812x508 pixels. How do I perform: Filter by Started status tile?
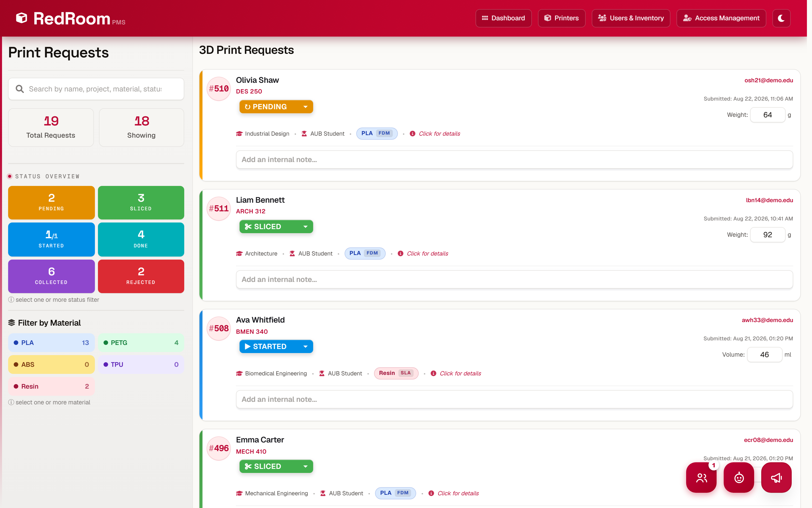[x=51, y=240]
